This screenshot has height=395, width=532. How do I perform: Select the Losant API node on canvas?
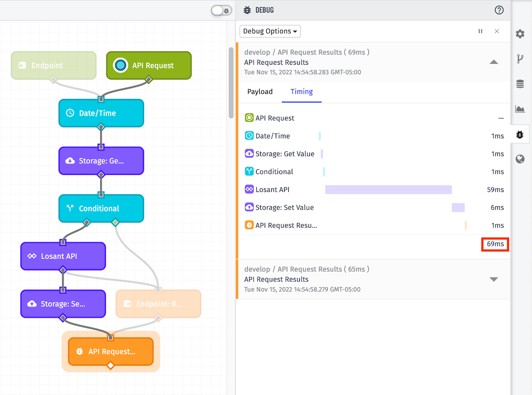coord(63,256)
